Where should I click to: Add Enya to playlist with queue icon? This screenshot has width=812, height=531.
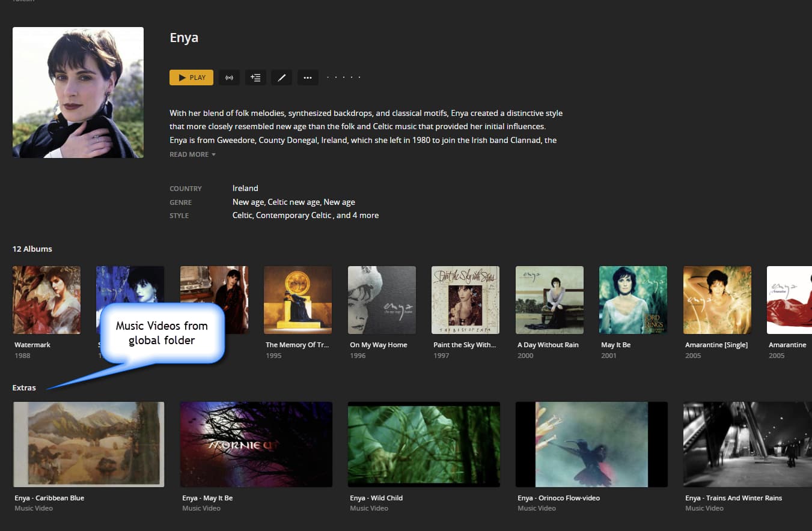point(255,77)
